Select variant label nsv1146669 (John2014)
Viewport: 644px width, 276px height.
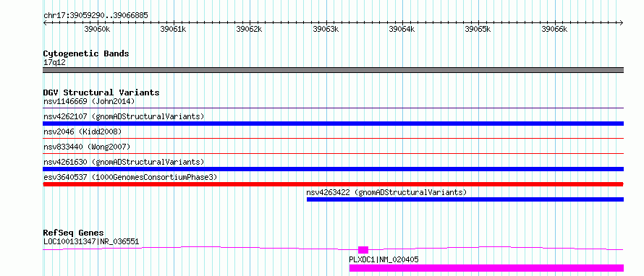point(89,101)
